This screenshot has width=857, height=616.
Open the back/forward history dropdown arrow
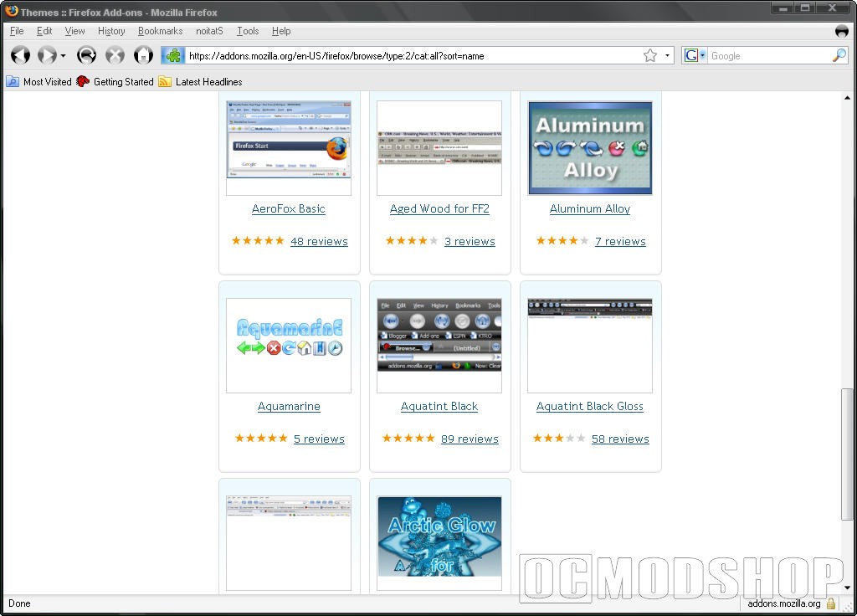click(63, 56)
